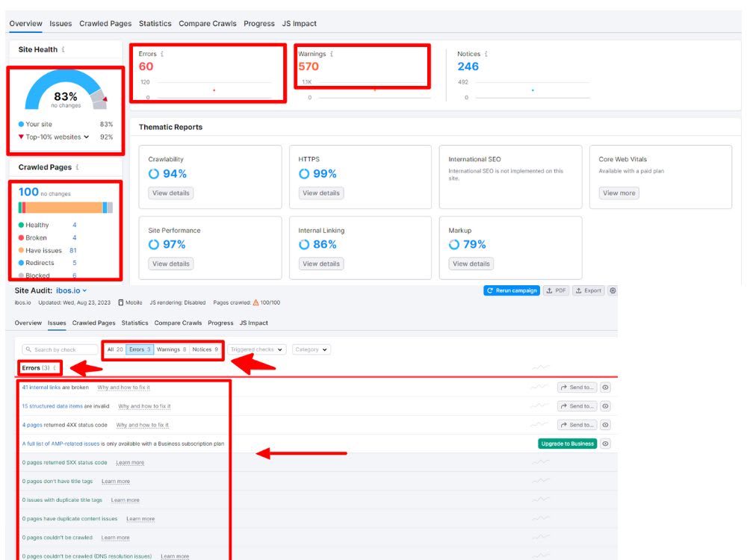Click the settings gear next to Export
Viewport: 747px width, 560px height.
613,290
